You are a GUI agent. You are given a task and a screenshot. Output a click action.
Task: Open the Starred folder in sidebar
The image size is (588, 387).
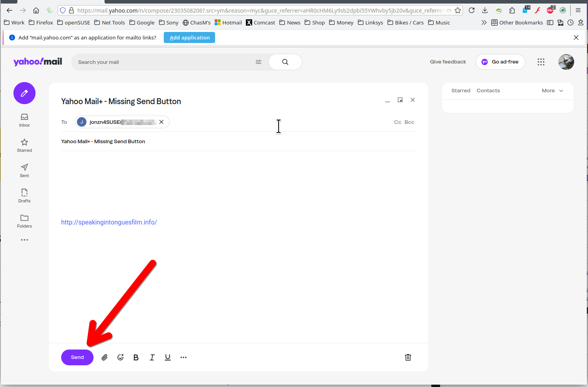(x=24, y=146)
